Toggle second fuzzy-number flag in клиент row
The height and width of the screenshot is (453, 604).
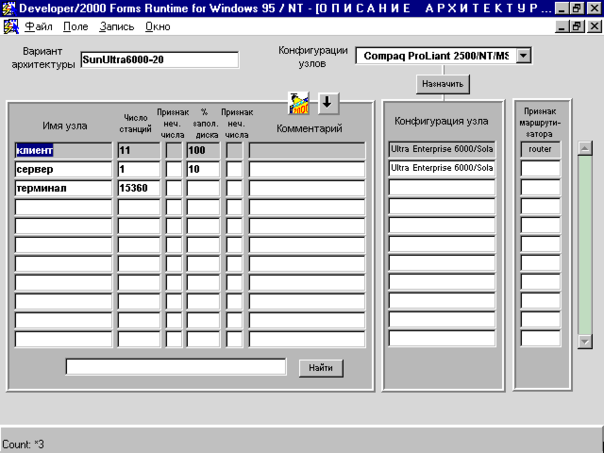(x=235, y=150)
